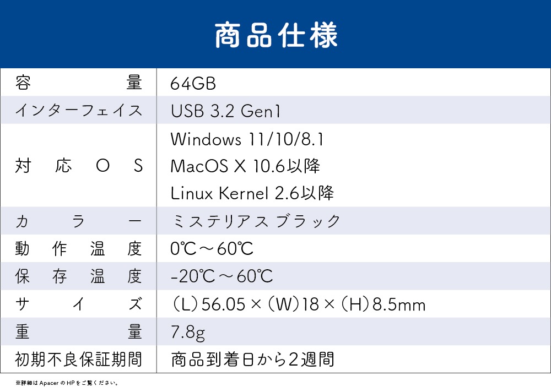Click the Linux Kernel 2.6以降 line
Screen dimensions: 551x392
point(252,193)
